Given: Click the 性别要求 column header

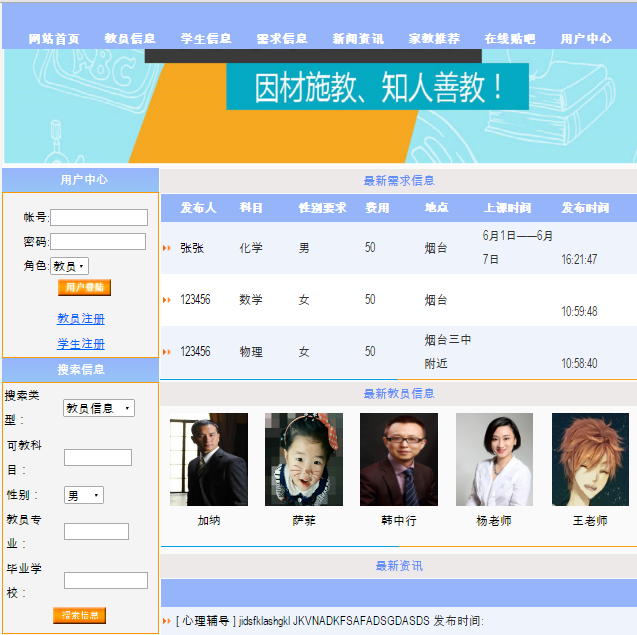Looking at the screenshot, I should (323, 208).
